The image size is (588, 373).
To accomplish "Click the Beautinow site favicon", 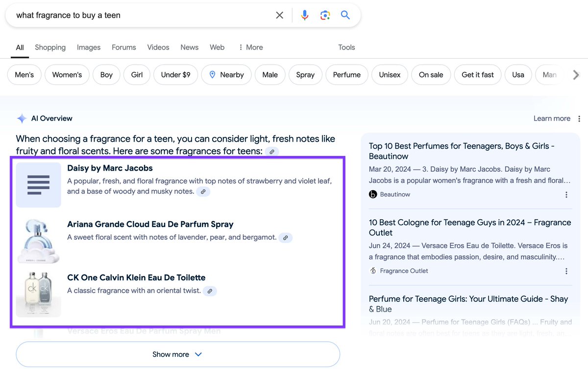I will (373, 195).
